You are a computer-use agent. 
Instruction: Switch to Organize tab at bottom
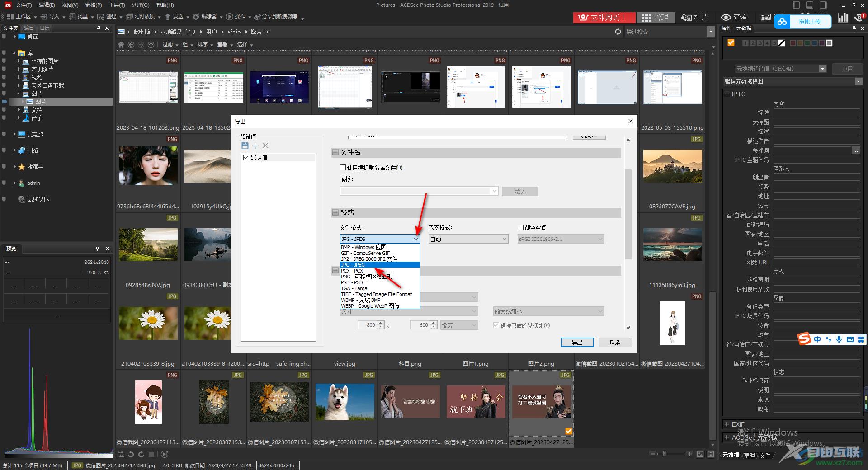(x=749, y=455)
